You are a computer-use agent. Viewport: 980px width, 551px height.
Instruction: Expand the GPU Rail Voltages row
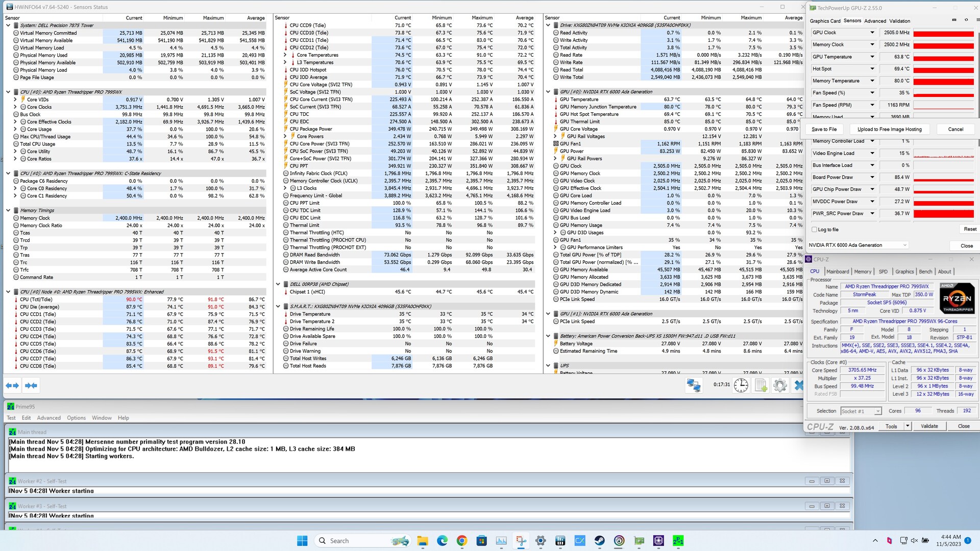tap(555, 136)
